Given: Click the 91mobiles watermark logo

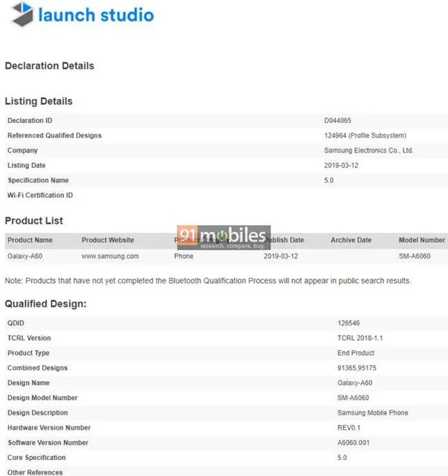Looking at the screenshot, I should click(224, 238).
